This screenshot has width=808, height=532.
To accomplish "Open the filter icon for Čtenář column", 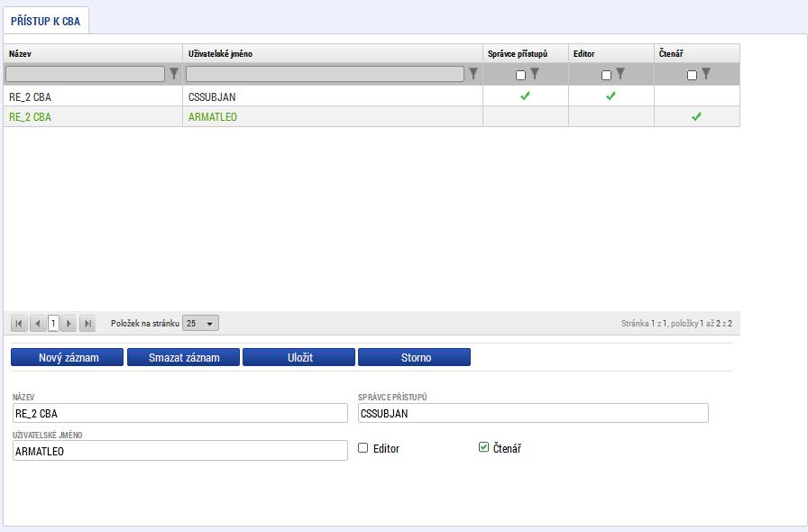I will coord(706,74).
